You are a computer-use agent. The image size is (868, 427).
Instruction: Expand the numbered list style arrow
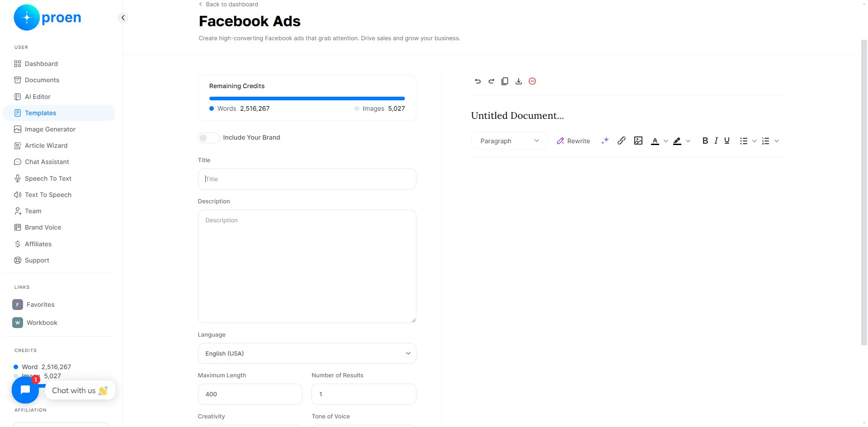point(777,141)
